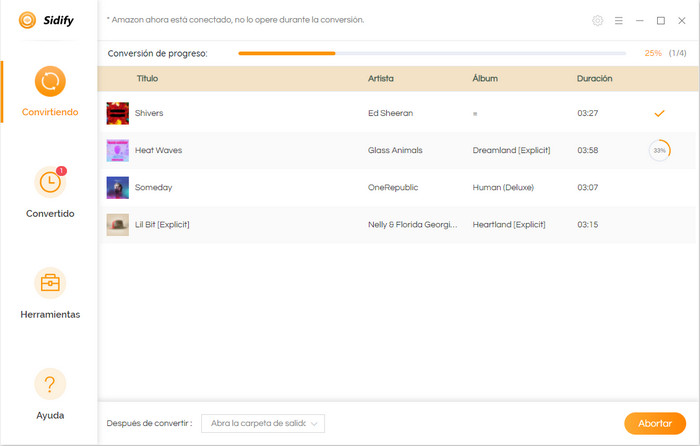
Task: Click album Human (Deluxe)
Action: tap(503, 188)
